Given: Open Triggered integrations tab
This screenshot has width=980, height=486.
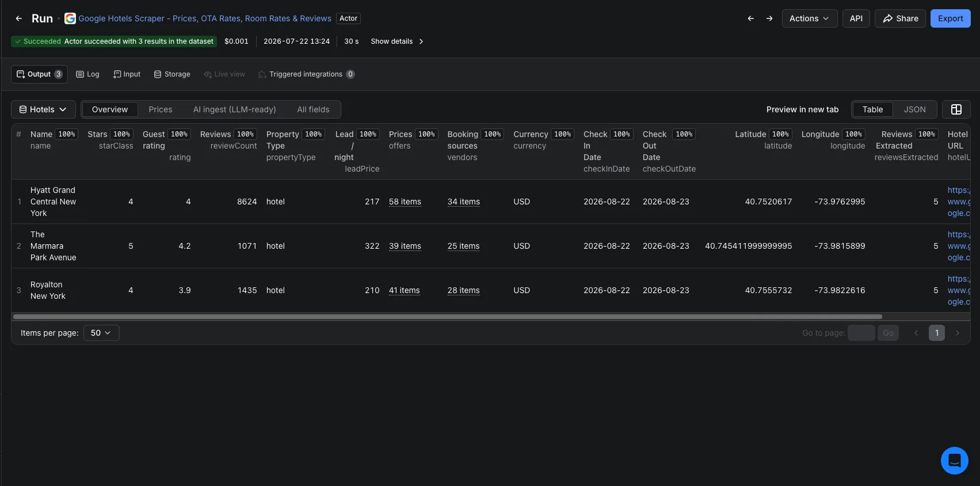Looking at the screenshot, I should (306, 74).
